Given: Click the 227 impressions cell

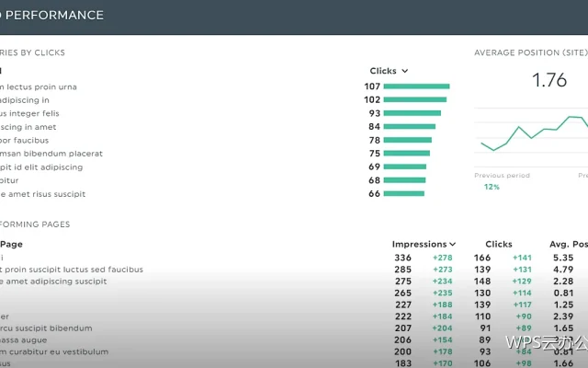Looking at the screenshot, I should click(x=403, y=305).
